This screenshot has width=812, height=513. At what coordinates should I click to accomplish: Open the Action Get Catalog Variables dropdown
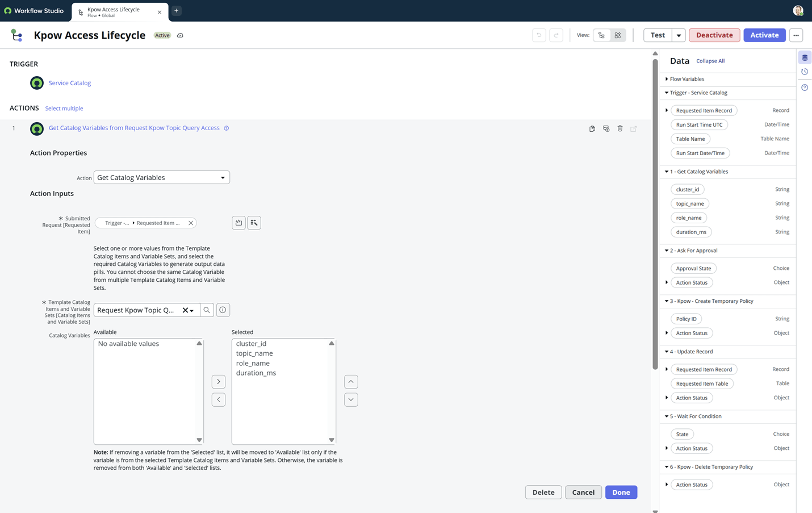pyautogui.click(x=162, y=177)
